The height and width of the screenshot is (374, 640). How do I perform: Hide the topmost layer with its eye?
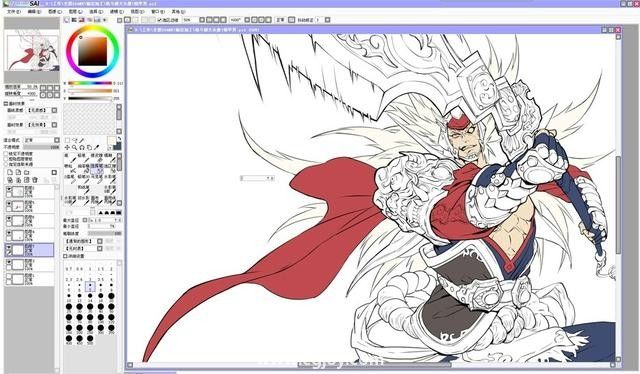9,189
